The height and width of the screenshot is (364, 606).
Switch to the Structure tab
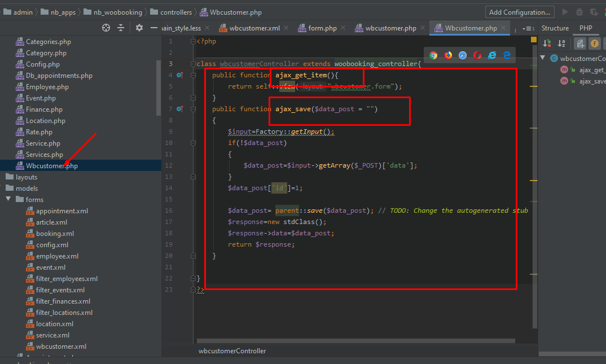(555, 28)
